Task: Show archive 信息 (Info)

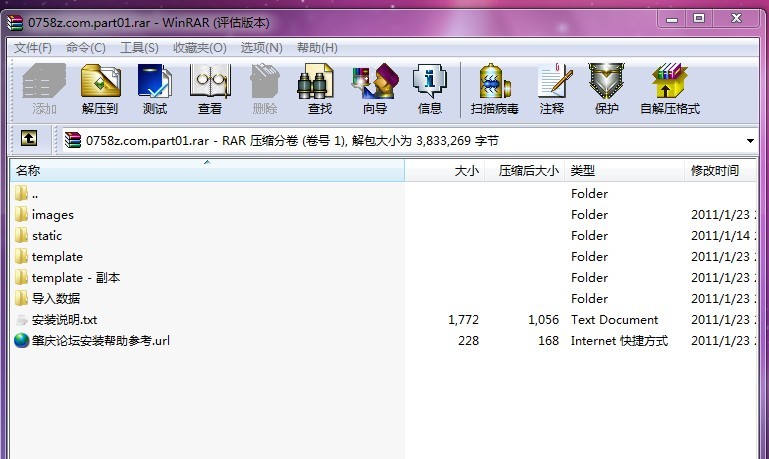Action: (430, 89)
